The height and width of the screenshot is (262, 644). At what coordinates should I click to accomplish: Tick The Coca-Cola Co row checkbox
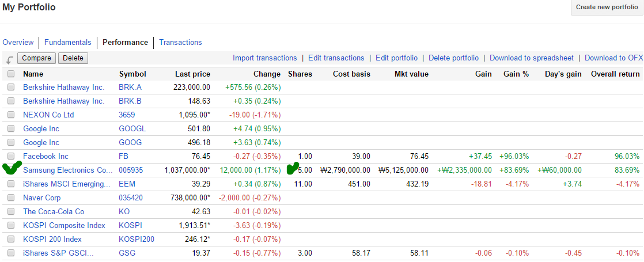point(11,211)
